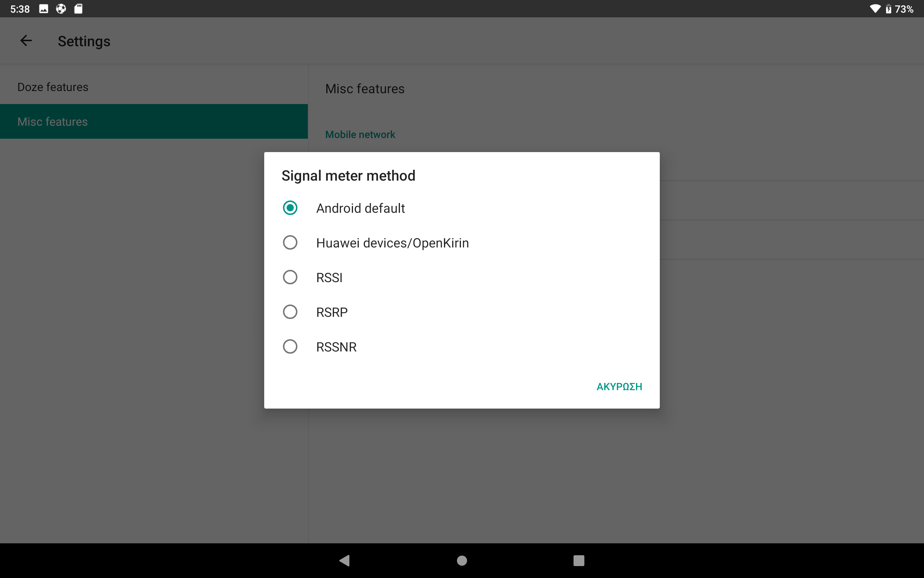The image size is (924, 578).
Task: Tap the Mobile network category header
Action: click(360, 134)
